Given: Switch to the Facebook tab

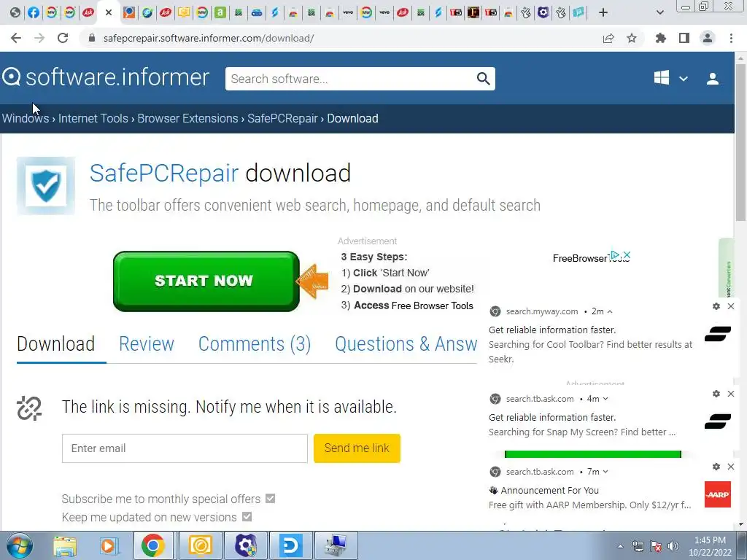Looking at the screenshot, I should tap(34, 12).
